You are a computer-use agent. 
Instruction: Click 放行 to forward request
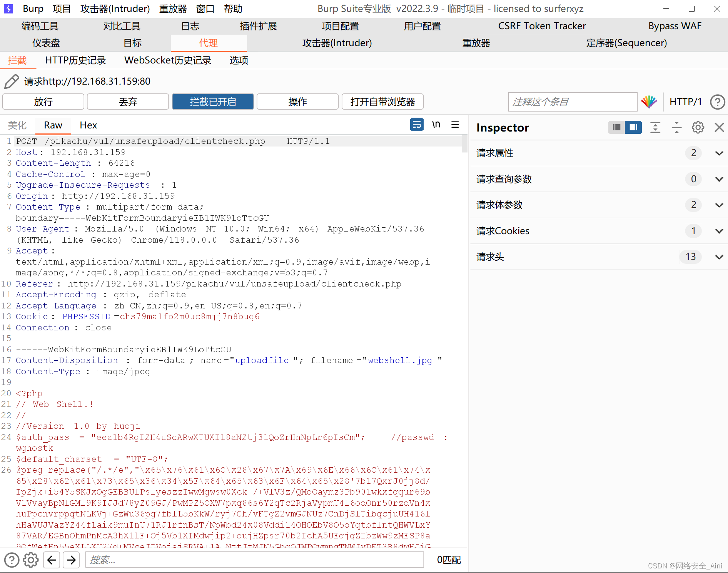click(43, 102)
